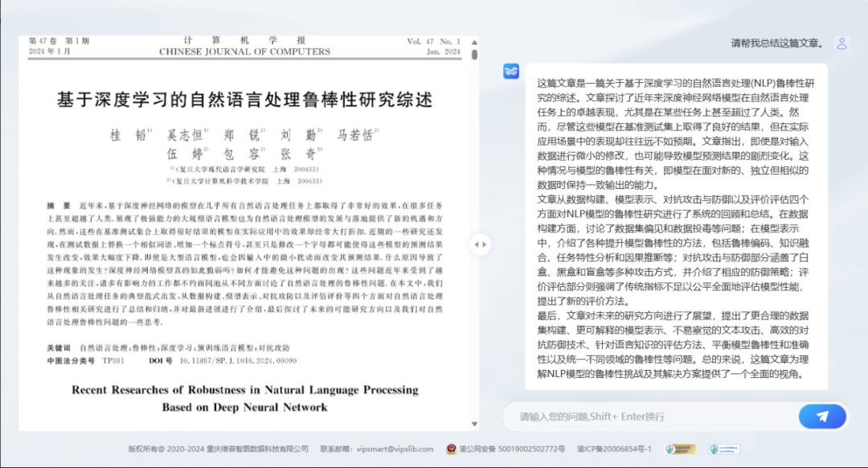The height and width of the screenshot is (468, 868).
Task: Click the English paper title text
Action: pyautogui.click(x=245, y=398)
